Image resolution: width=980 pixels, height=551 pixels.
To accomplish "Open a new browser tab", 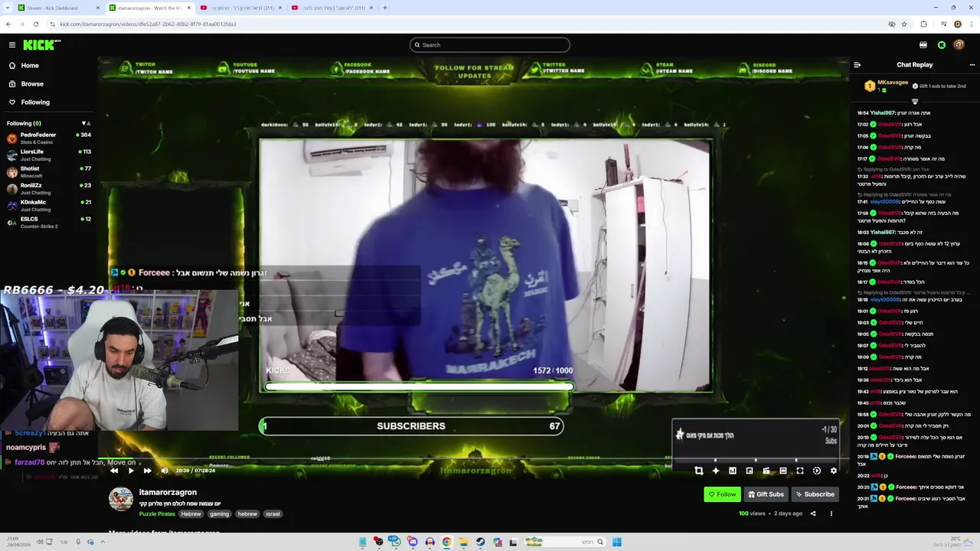I will pyautogui.click(x=385, y=8).
